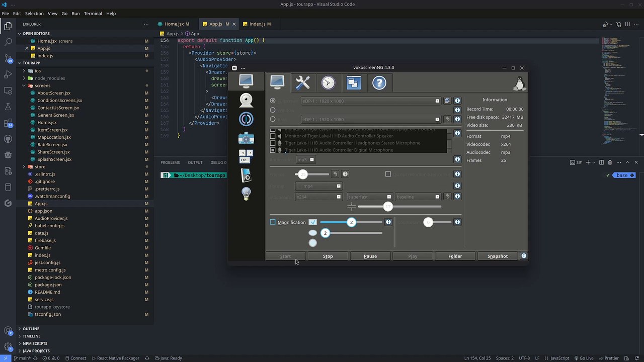Open the Terminal menu in menu bar
The image size is (644, 362).
pyautogui.click(x=93, y=14)
